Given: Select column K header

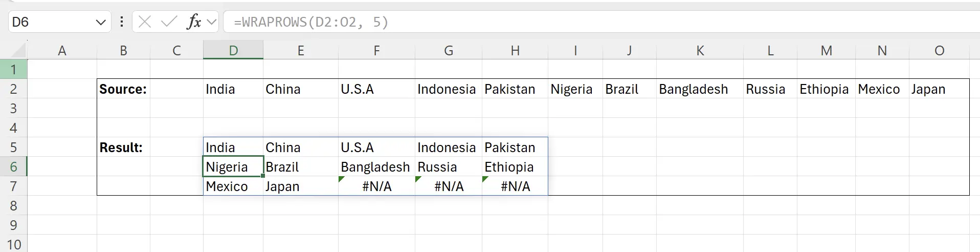Looking at the screenshot, I should click(700, 50).
